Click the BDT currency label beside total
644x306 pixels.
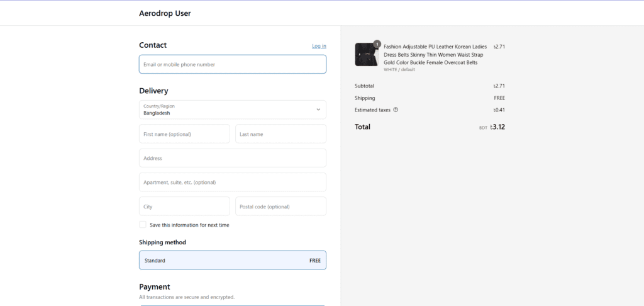pos(483,128)
